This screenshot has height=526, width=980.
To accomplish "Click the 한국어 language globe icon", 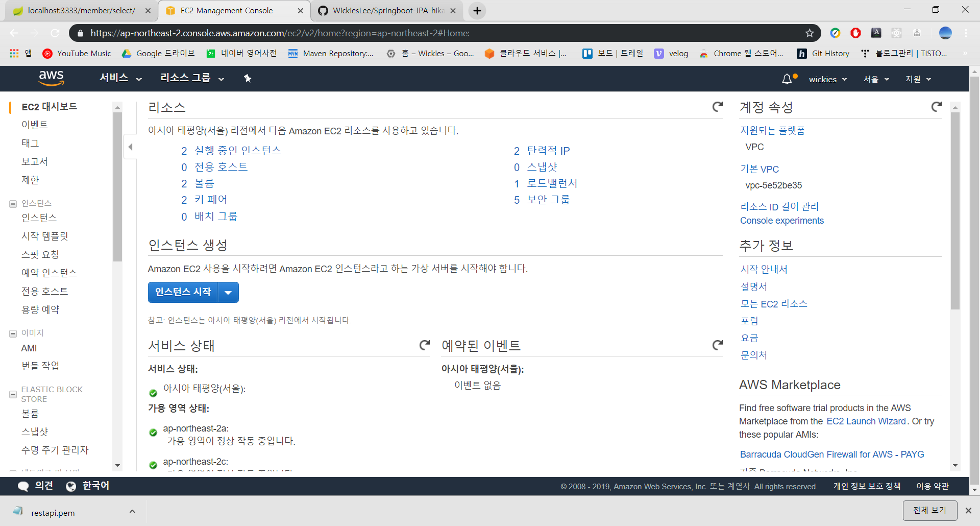I will [71, 486].
